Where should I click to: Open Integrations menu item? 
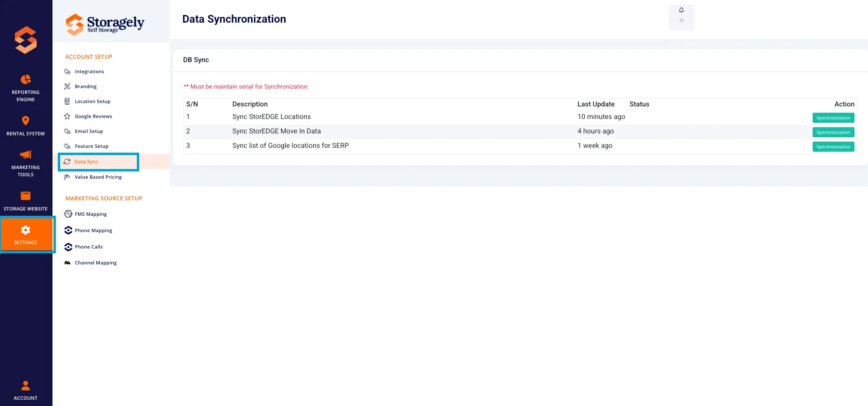[x=89, y=72]
